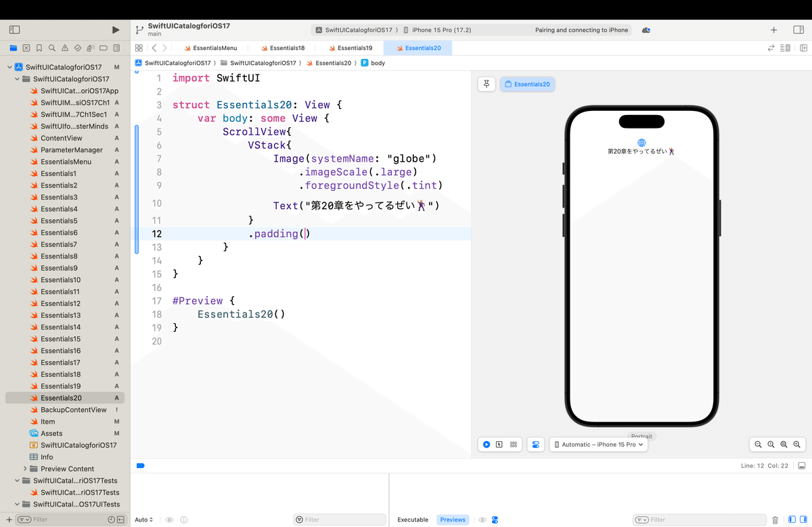Viewport: 812px width, 527px height.
Task: Run the app with the play button
Action: coord(116,30)
